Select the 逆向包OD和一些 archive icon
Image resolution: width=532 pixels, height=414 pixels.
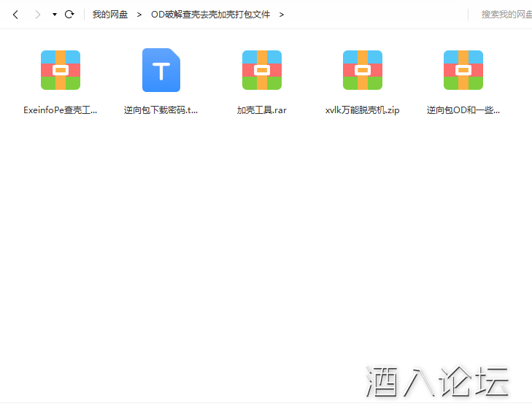[463, 70]
